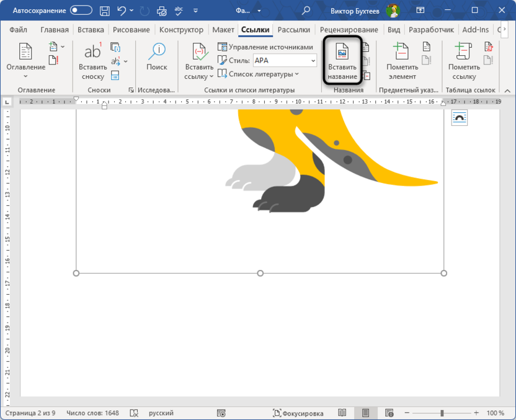Toggle the Автосохранение switch
Image resolution: width=516 pixels, height=420 pixels.
81,11
